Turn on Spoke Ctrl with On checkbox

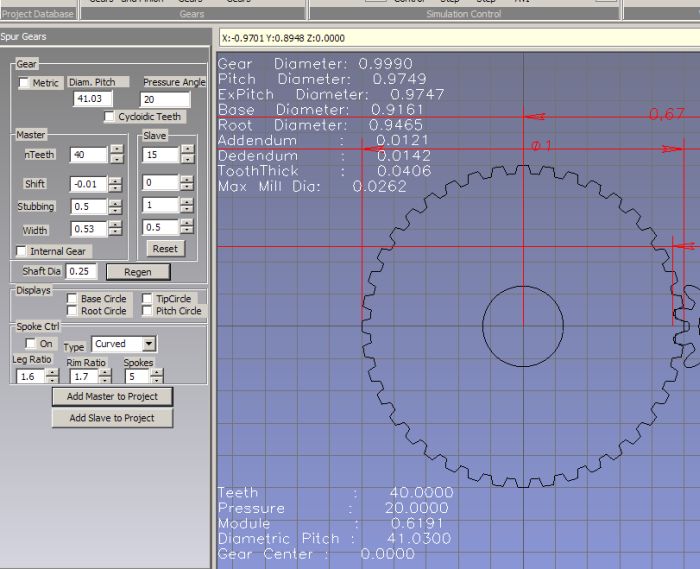30,343
